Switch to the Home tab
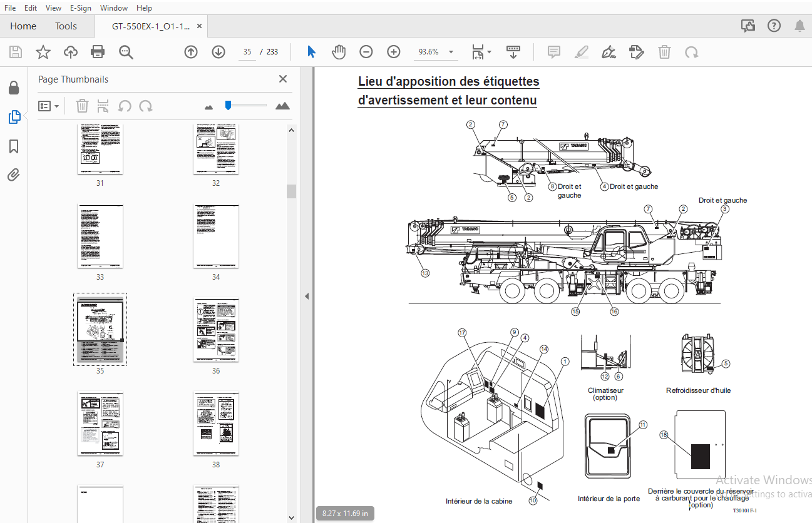 23,26
